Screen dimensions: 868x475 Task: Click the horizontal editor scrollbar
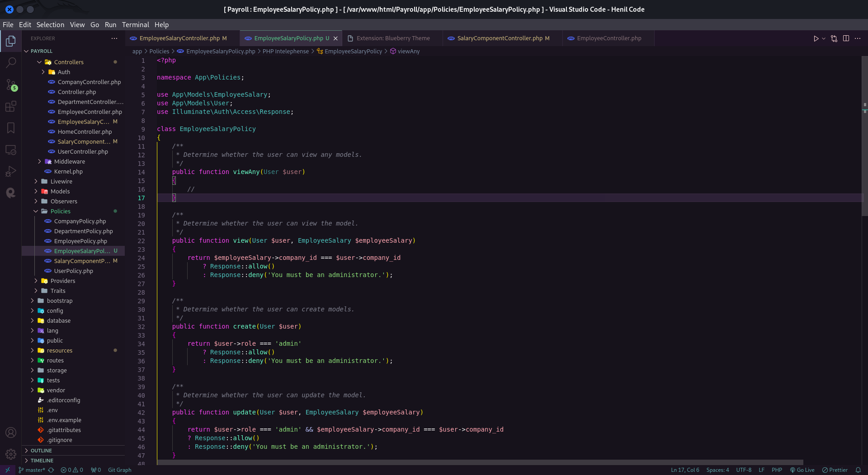(480, 462)
